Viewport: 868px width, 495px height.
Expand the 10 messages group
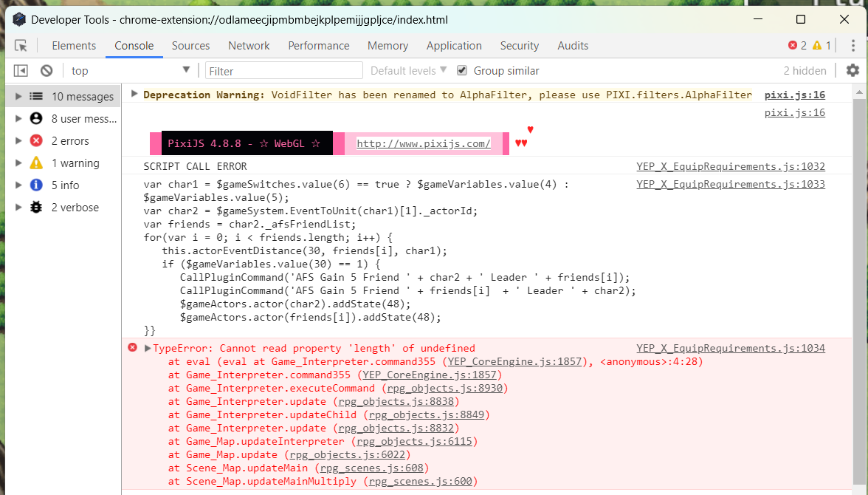pos(18,97)
